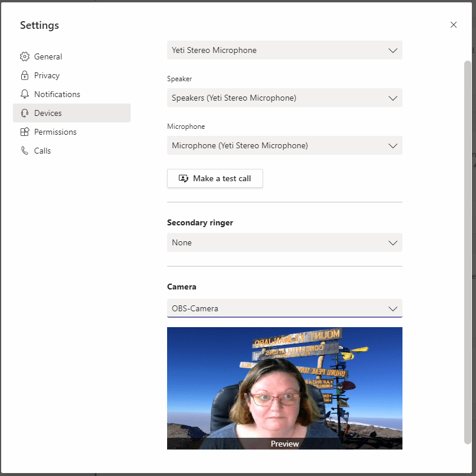The width and height of the screenshot is (476, 476).
Task: Click the Privacy lock icon
Action: tap(25, 75)
